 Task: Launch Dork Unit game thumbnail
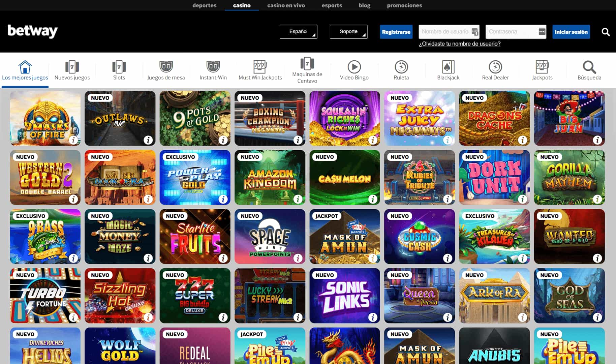pyautogui.click(x=494, y=177)
